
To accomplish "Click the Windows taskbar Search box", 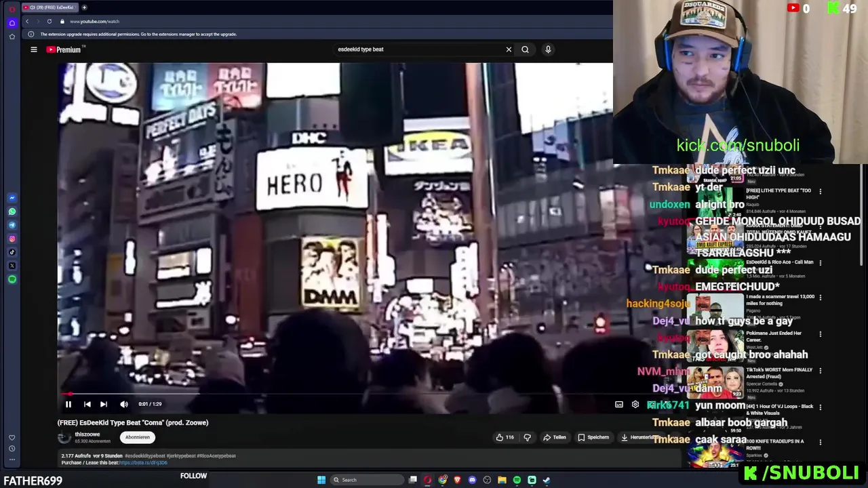I will click(366, 480).
